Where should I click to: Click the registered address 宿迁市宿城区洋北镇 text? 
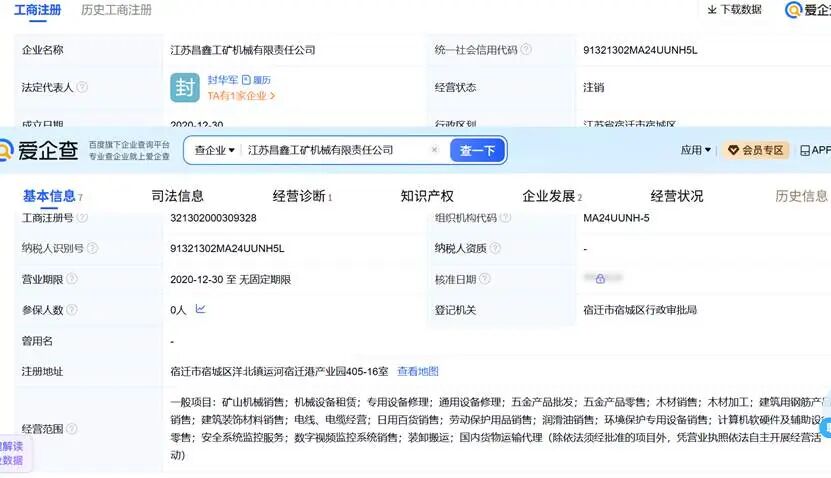(x=279, y=371)
